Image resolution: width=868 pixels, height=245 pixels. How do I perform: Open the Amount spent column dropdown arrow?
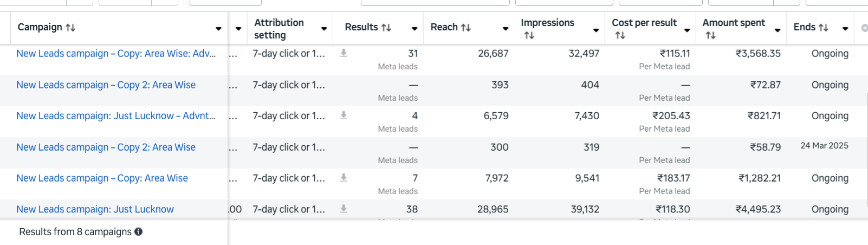(x=778, y=30)
